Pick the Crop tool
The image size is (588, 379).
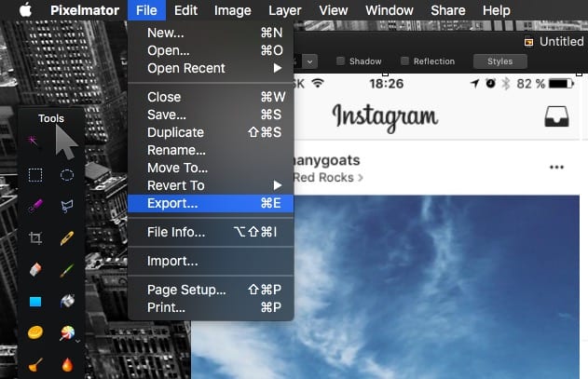[35, 238]
